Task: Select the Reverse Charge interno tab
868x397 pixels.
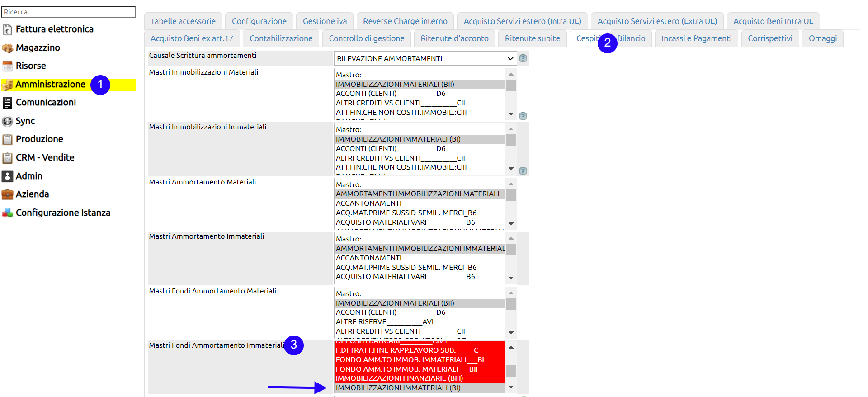Action: coord(405,21)
